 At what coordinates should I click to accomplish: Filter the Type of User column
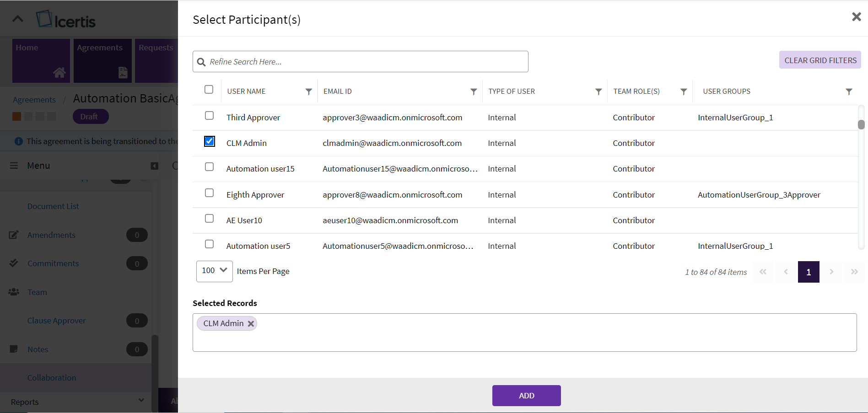[598, 92]
